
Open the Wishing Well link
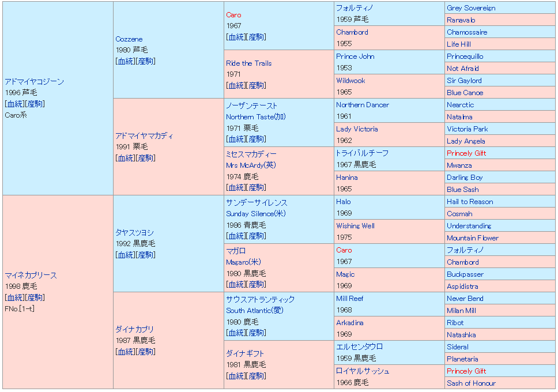coord(355,226)
